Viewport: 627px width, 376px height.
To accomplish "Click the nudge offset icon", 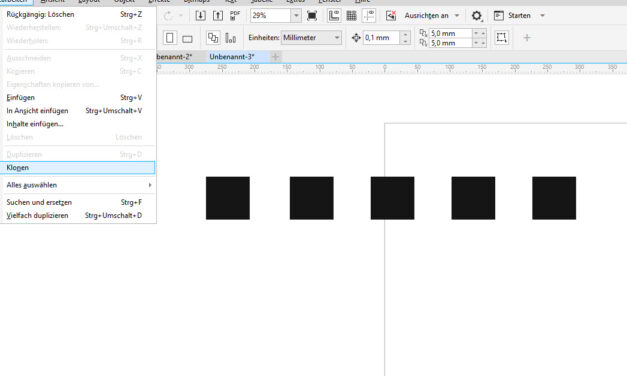I will [x=356, y=38].
